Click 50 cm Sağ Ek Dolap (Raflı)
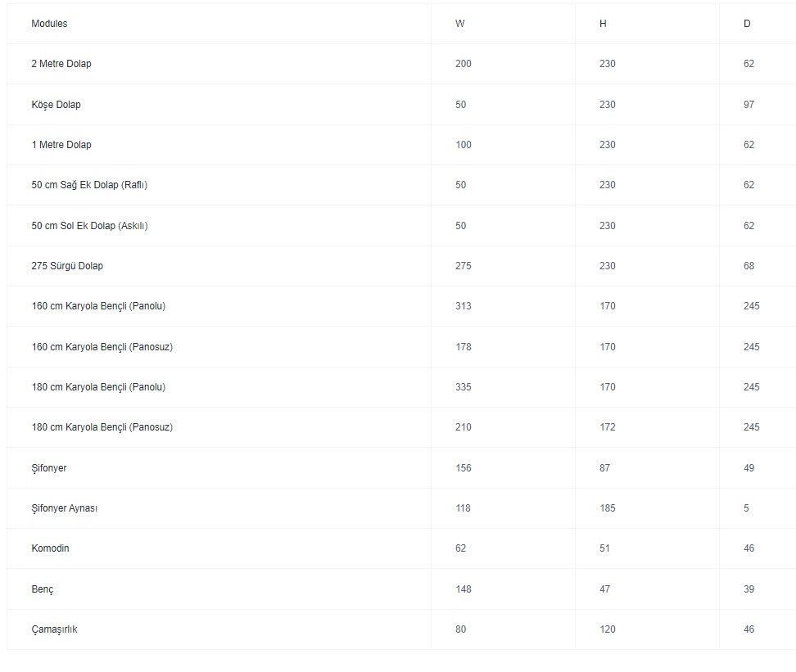The height and width of the screenshot is (672, 796). (89, 185)
